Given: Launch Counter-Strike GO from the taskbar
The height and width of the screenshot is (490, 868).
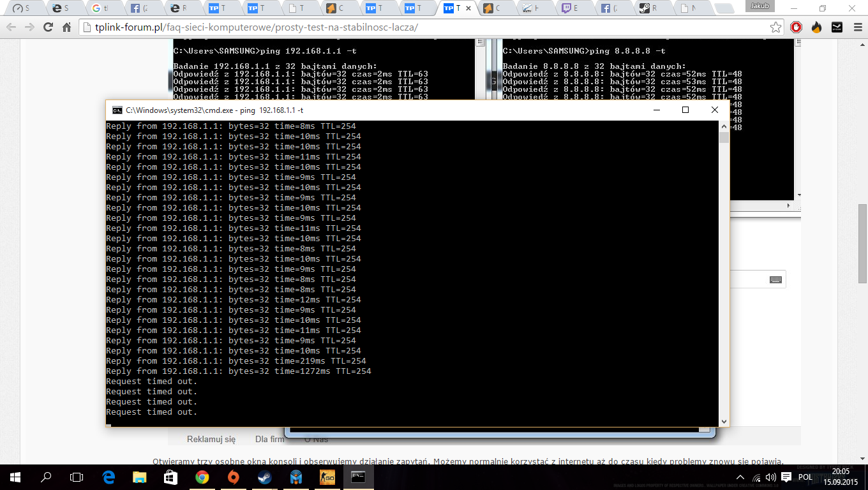Looking at the screenshot, I should [327, 477].
